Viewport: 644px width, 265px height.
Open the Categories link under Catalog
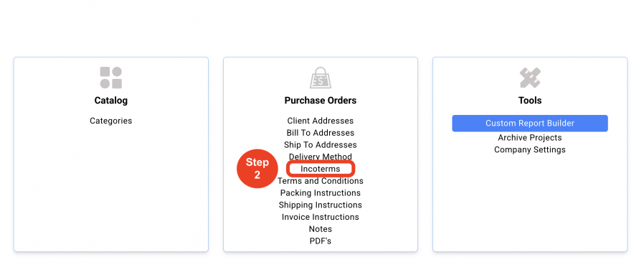[111, 121]
